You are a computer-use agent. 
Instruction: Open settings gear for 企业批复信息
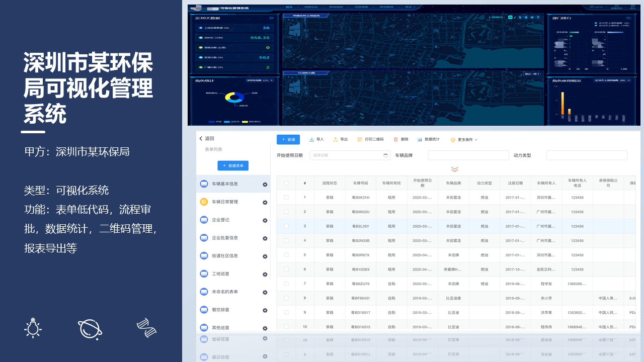pos(265,238)
